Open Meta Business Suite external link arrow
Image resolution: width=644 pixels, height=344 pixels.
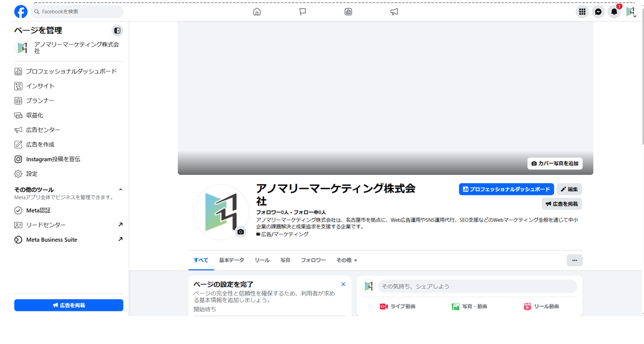click(x=120, y=239)
